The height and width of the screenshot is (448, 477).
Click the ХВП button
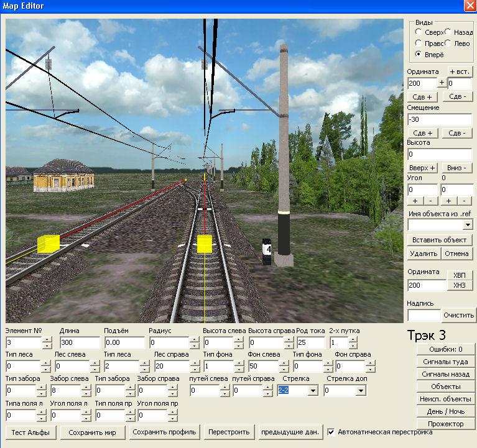click(x=459, y=275)
